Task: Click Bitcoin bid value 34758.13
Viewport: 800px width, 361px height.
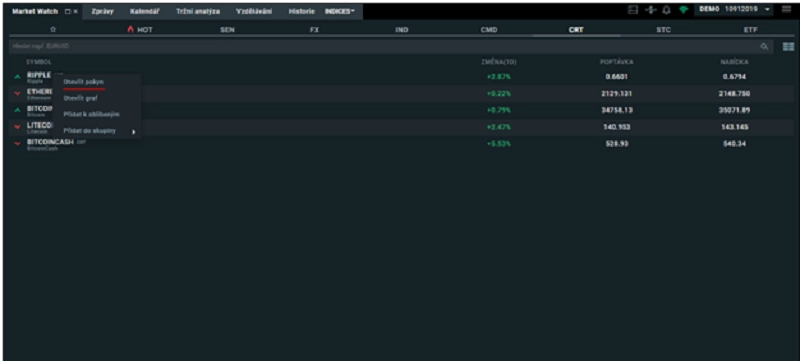Action: (616, 110)
